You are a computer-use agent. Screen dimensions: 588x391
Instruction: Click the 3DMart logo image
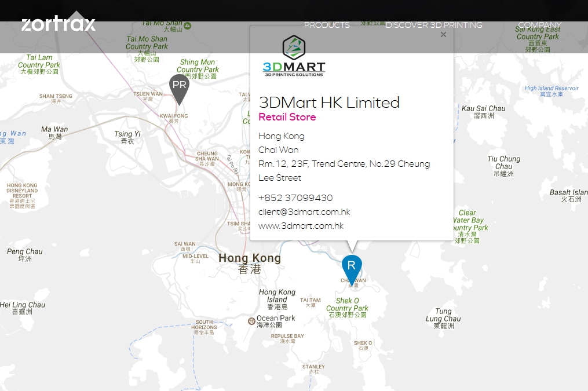[x=294, y=56]
